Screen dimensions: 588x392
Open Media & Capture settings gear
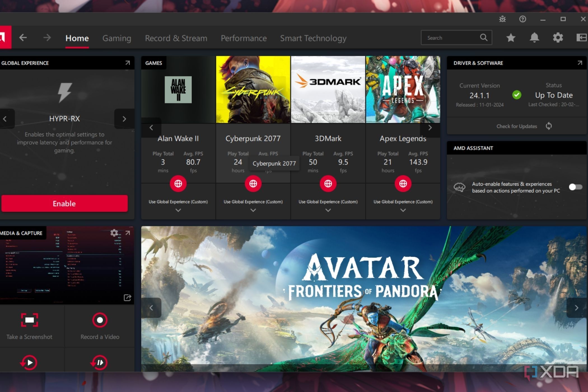pos(114,233)
